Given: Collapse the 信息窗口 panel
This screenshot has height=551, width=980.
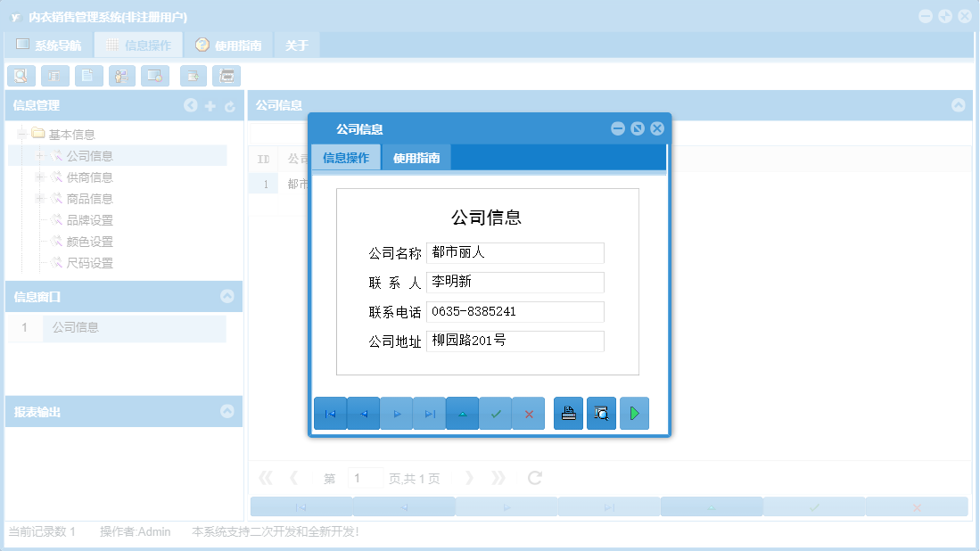Looking at the screenshot, I should click(227, 296).
